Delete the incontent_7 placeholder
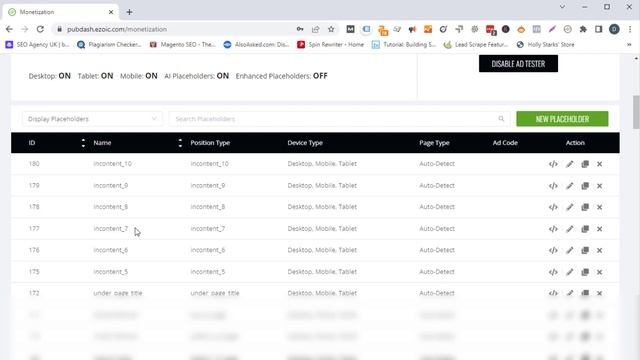This screenshot has height=360, width=640. point(600,229)
